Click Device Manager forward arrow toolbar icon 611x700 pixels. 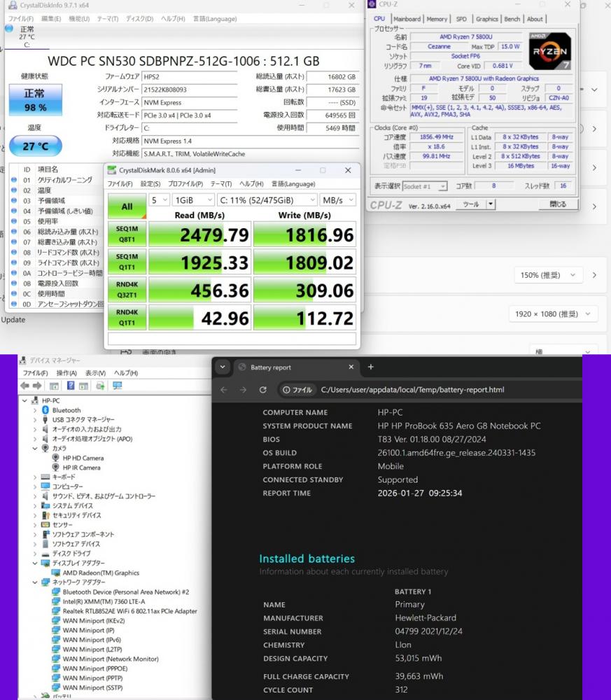(37, 386)
